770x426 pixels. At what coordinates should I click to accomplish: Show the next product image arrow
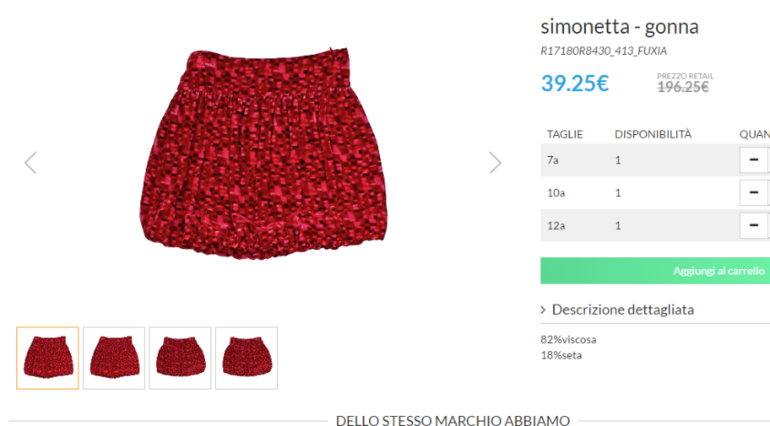[495, 163]
